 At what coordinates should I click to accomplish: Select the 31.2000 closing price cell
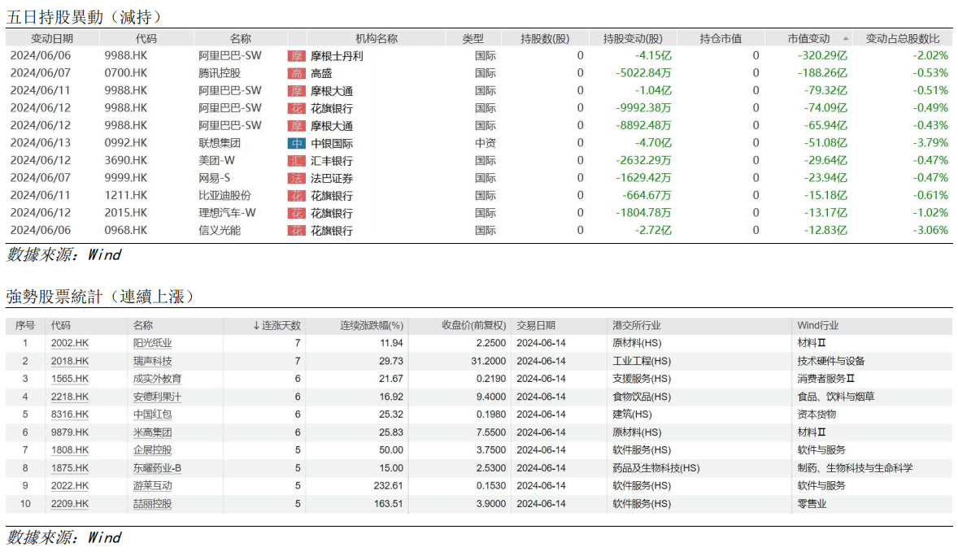pyautogui.click(x=488, y=361)
